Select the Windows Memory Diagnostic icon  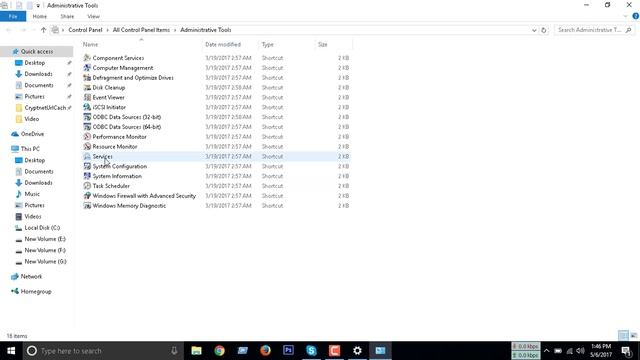click(x=87, y=206)
